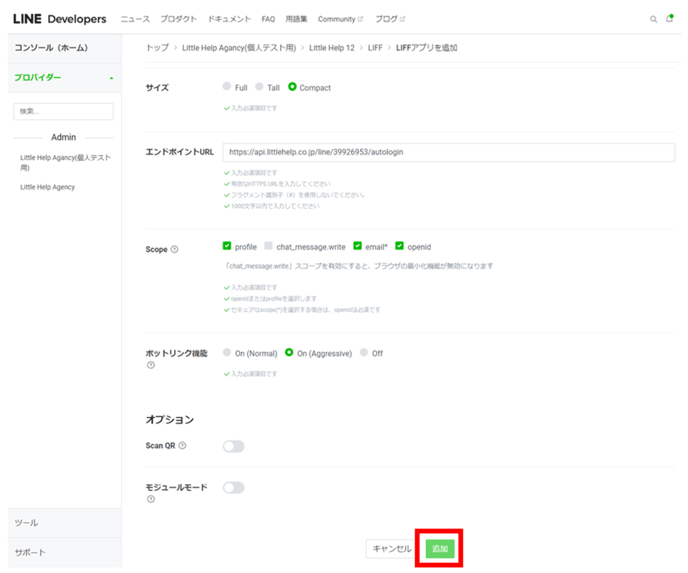The image size is (688, 573).
Task: Toggle the Scan QR switch
Action: [233, 446]
